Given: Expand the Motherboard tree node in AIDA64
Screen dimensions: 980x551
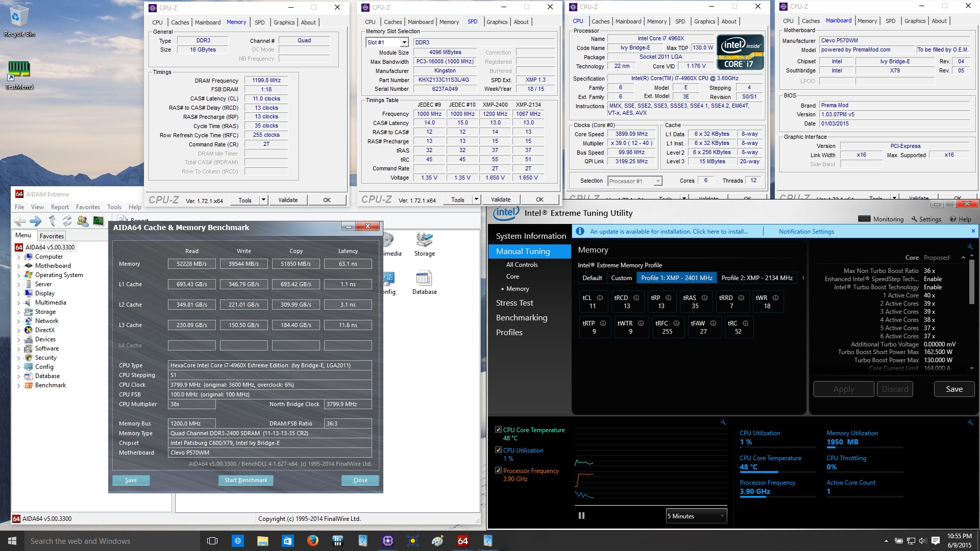Looking at the screenshot, I should (x=19, y=266).
